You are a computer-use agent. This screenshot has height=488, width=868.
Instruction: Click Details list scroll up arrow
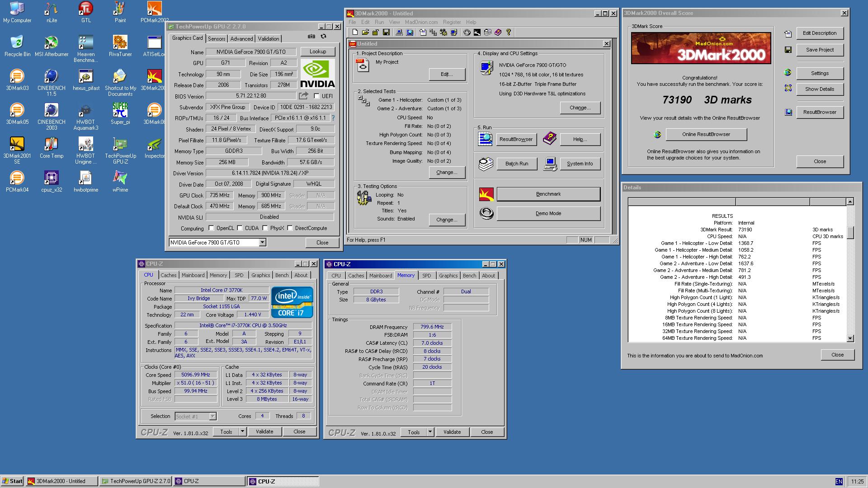850,202
